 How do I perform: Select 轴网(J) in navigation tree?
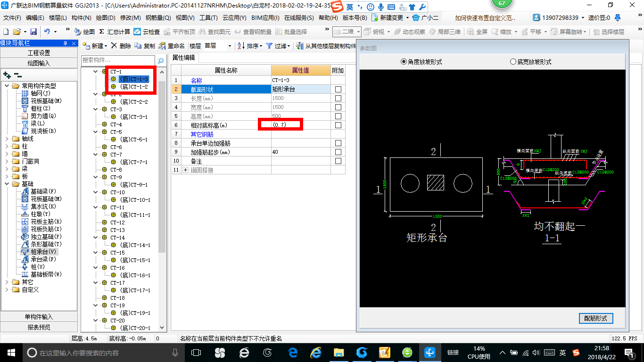[37, 93]
